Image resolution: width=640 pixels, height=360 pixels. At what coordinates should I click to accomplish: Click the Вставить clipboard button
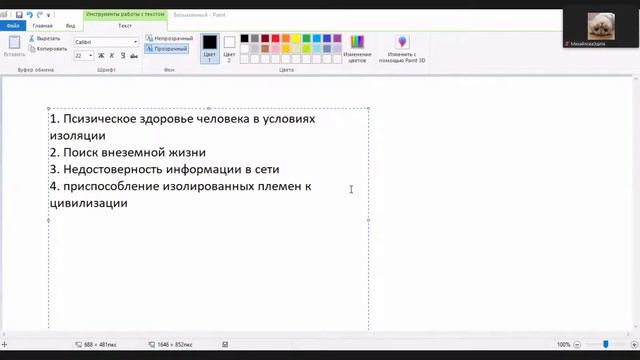pos(14,46)
